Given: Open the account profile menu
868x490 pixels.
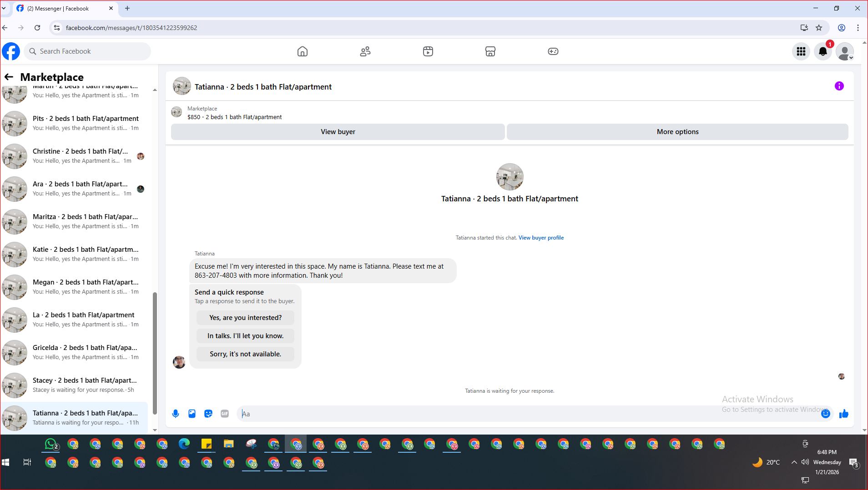Looking at the screenshot, I should click(845, 51).
